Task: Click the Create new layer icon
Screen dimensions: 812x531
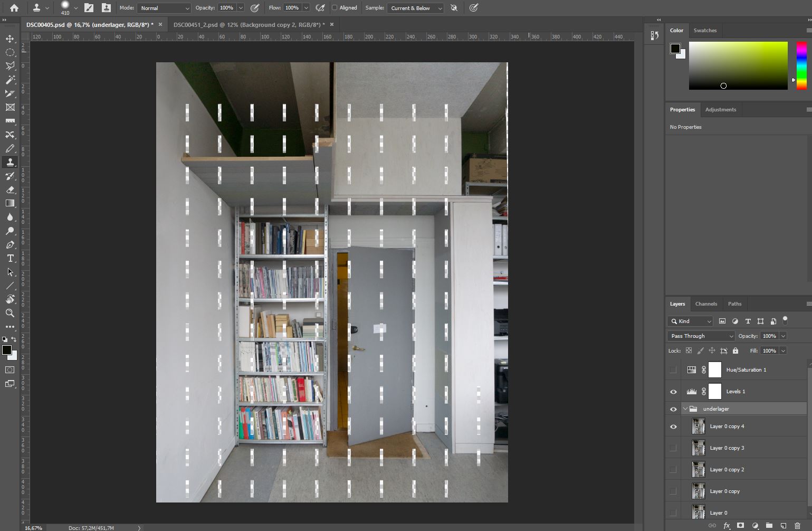Action: [784, 526]
